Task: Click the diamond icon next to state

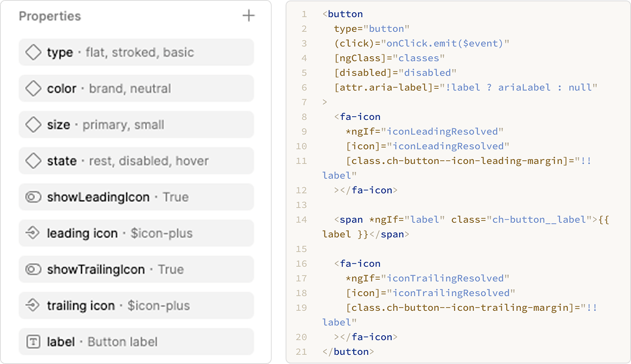Action: click(x=33, y=161)
